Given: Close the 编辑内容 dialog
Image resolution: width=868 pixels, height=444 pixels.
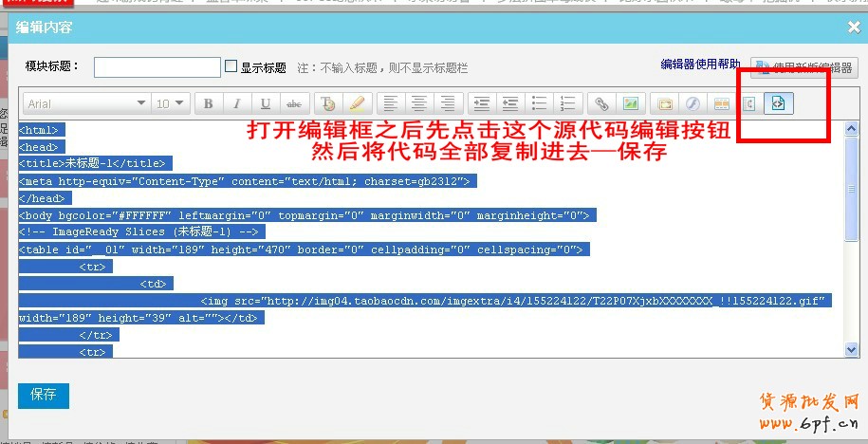Looking at the screenshot, I should 853,28.
